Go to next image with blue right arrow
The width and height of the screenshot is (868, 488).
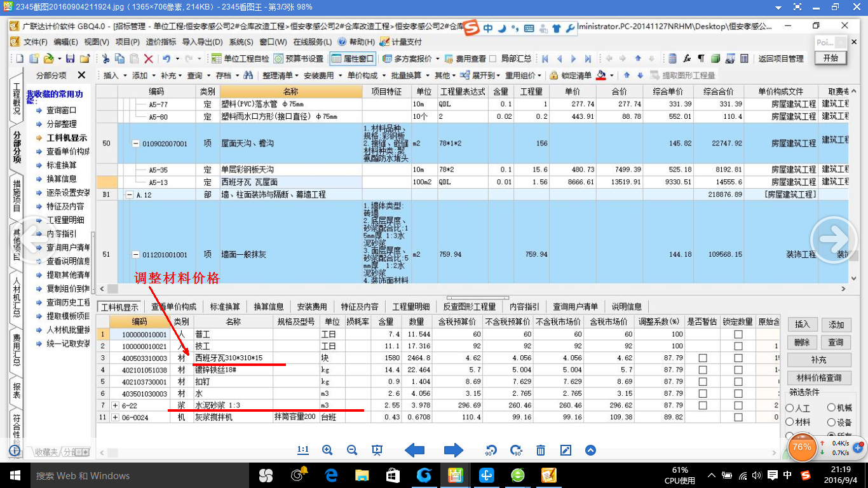click(453, 450)
